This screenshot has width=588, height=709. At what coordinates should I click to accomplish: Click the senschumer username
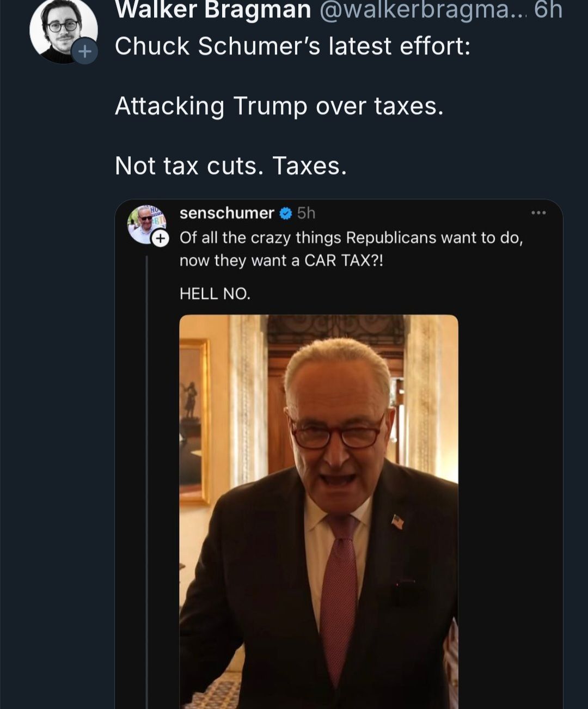point(226,213)
